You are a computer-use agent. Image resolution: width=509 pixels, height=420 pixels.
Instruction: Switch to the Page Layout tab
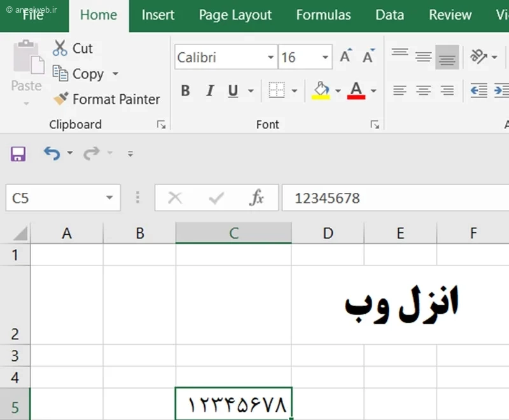click(x=235, y=15)
